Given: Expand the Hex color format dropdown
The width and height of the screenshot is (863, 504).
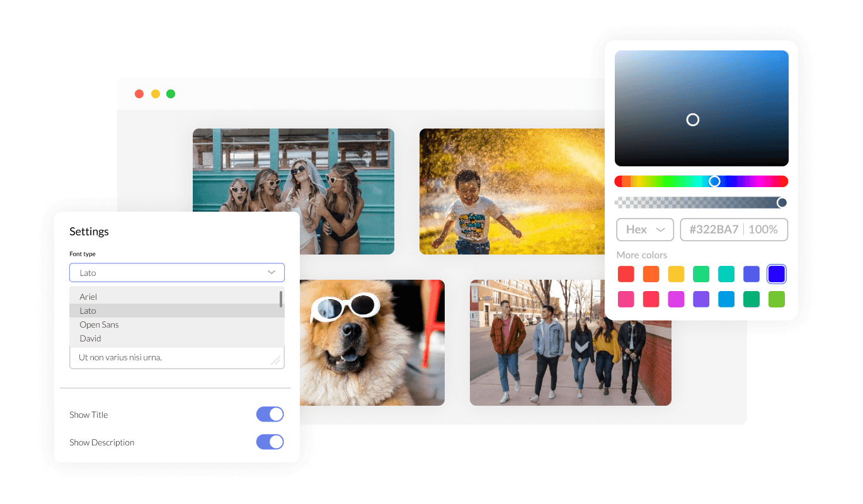Looking at the screenshot, I should click(x=645, y=230).
